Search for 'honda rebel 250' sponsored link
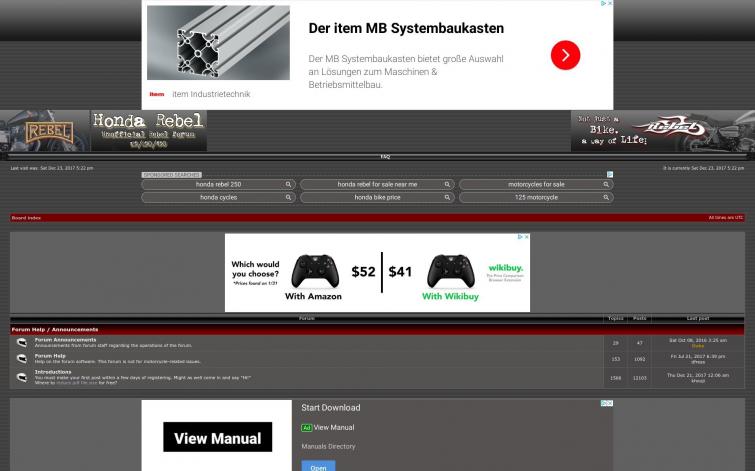755x471 pixels. (218, 184)
